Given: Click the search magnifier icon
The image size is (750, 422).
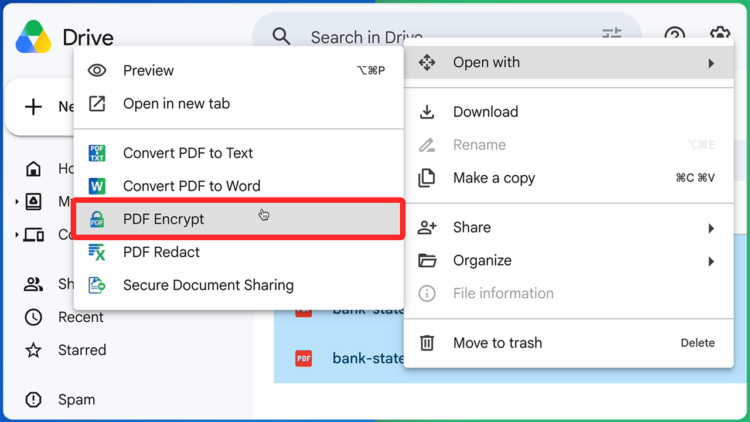Looking at the screenshot, I should pos(281,36).
